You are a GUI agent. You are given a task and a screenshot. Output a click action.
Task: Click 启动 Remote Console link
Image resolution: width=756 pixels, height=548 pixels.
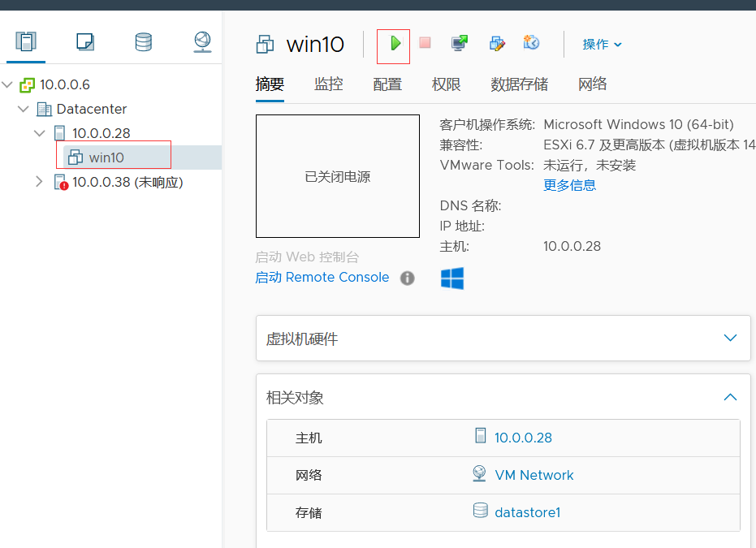coord(322,278)
